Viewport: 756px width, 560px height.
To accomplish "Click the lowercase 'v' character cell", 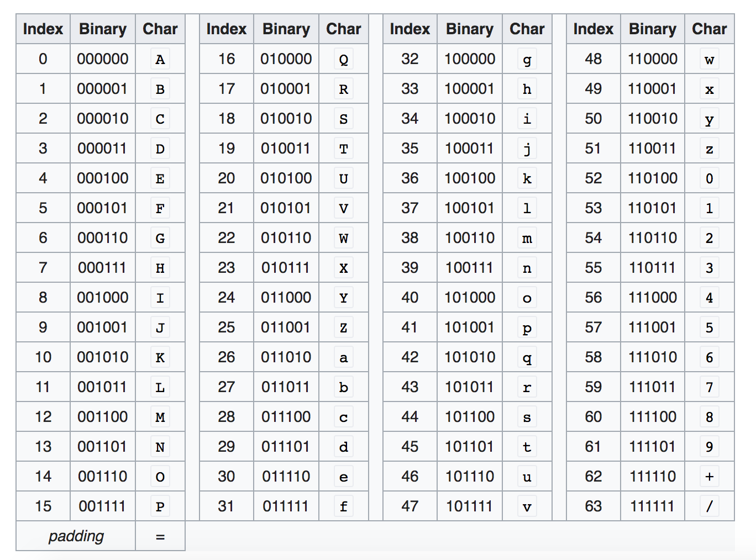I will point(527,506).
